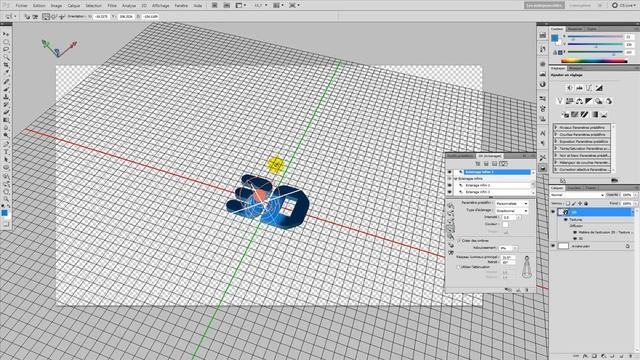The image size is (640, 360).
Task: Open the Paramètre prédéfini dropdown
Action: tap(512, 203)
